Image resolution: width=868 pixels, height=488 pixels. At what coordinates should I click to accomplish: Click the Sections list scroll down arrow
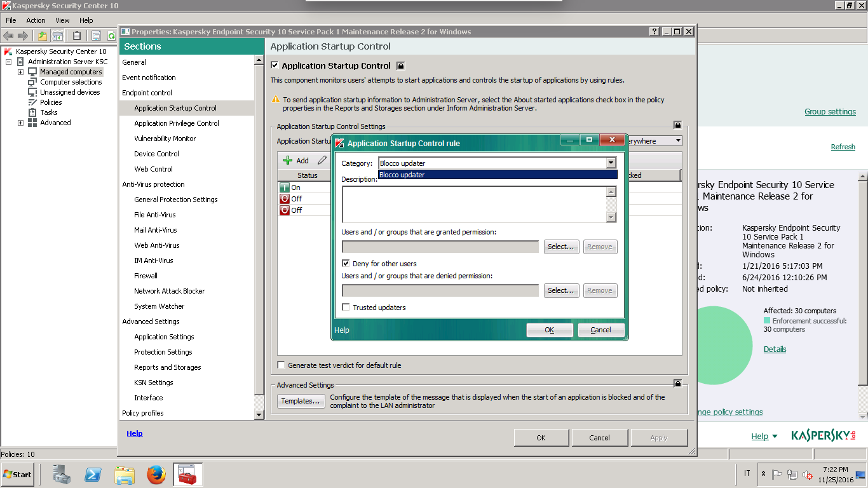pyautogui.click(x=259, y=414)
